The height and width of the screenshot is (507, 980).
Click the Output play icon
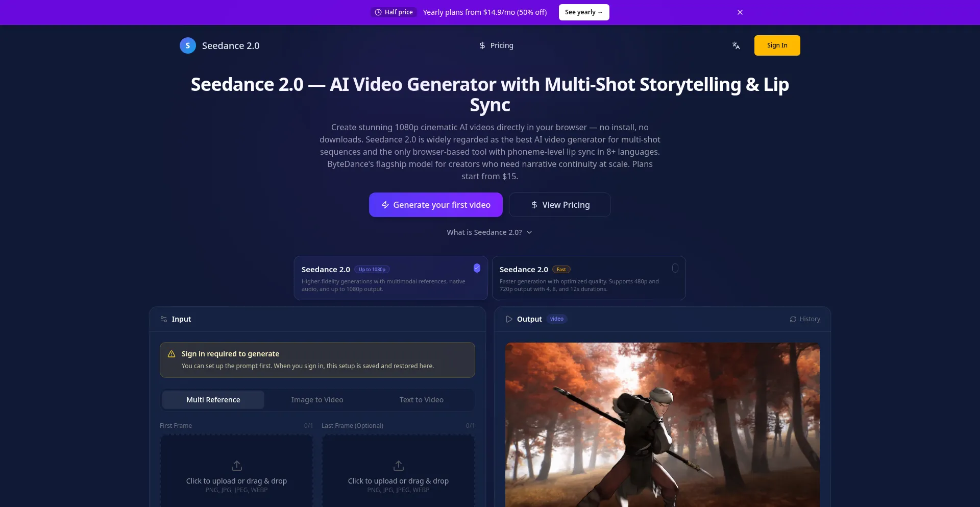509,319
